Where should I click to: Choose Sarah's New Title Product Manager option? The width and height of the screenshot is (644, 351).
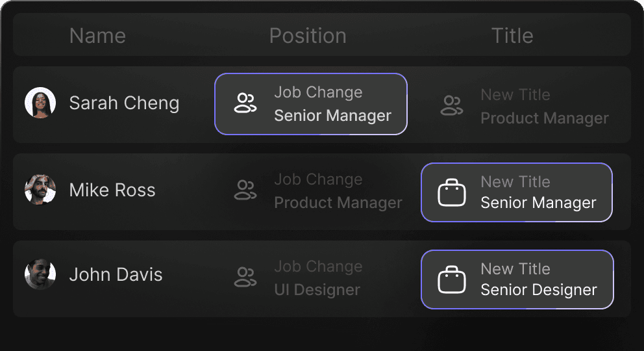coord(544,107)
